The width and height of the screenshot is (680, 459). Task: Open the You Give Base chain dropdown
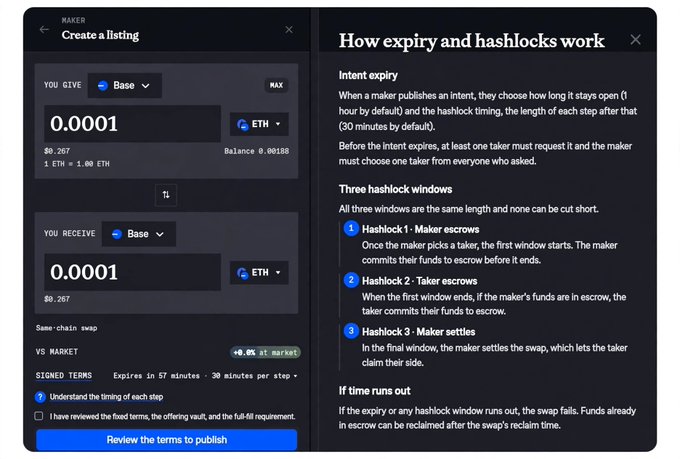click(x=124, y=85)
